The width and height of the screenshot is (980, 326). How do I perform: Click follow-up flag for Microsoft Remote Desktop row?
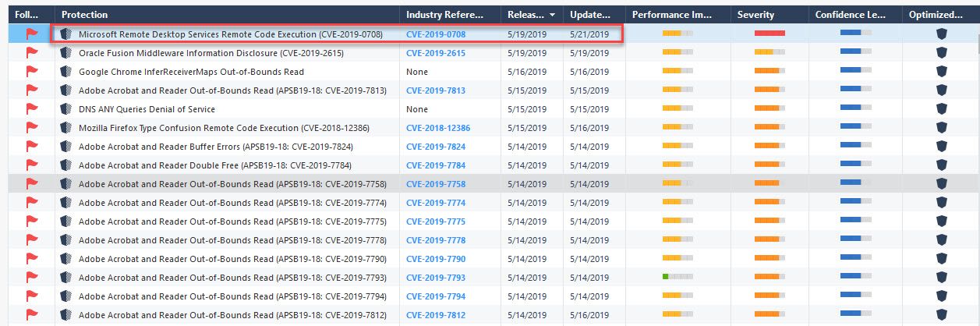32,34
